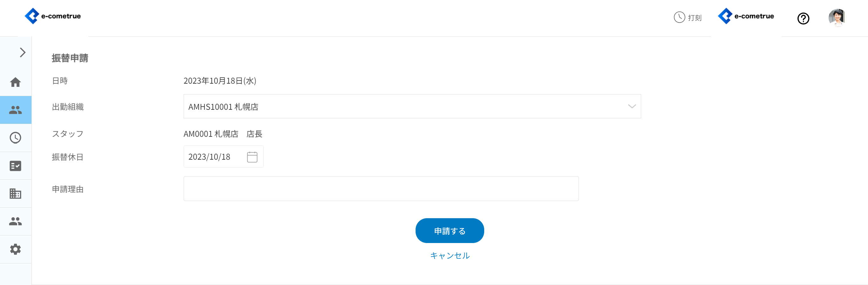Click the dropdown arrow of 出勤組織
The height and width of the screenshot is (285, 868).
(632, 107)
